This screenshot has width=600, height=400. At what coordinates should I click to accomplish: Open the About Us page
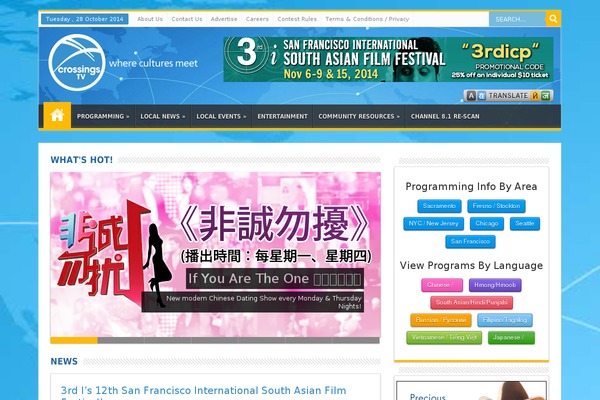(x=150, y=19)
